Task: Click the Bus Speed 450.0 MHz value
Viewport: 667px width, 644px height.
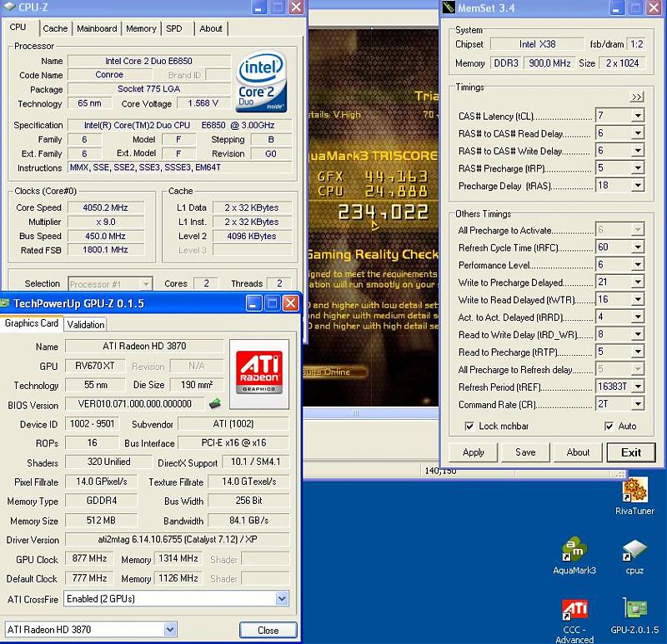Action: (x=106, y=236)
